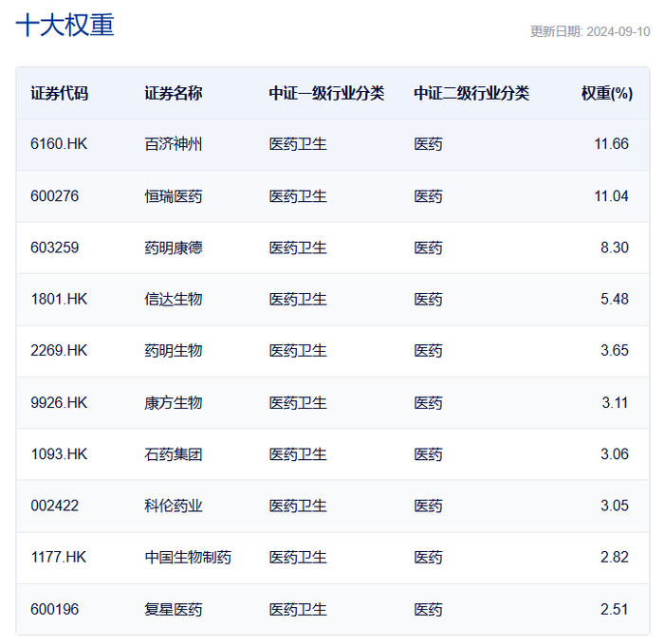Click second-level 医药 in the 603259 row

pos(428,248)
